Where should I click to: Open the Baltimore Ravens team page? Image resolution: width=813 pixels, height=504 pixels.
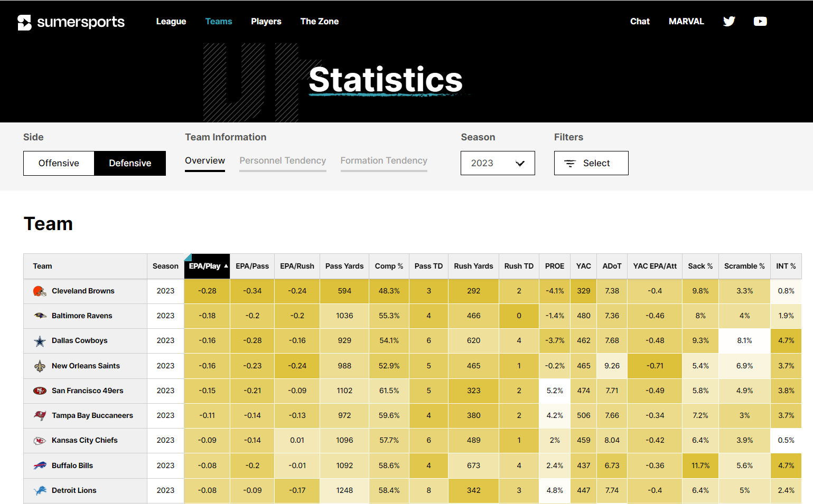point(82,316)
